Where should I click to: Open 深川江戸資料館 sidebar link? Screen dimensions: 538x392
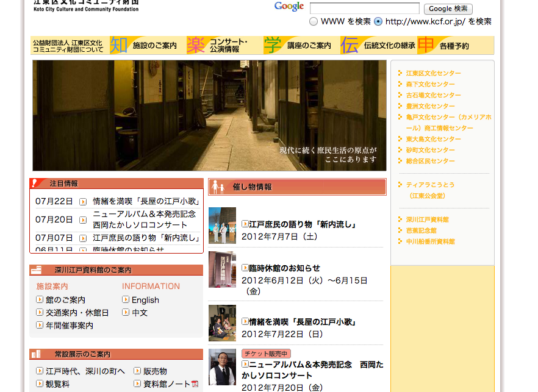pos(427,219)
